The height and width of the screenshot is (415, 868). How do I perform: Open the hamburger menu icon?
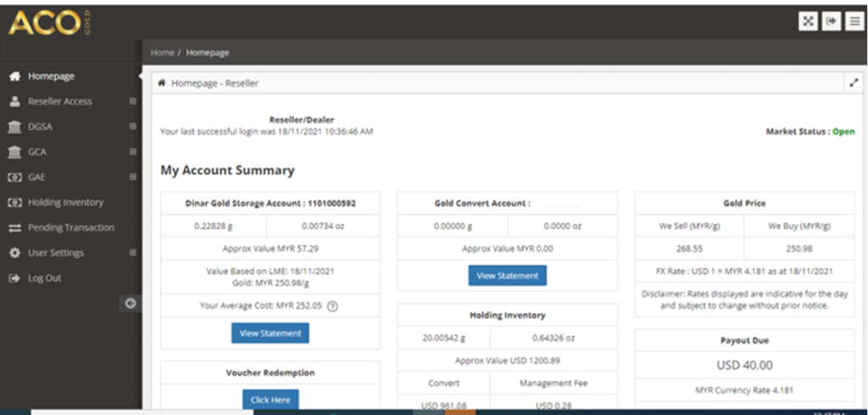854,21
